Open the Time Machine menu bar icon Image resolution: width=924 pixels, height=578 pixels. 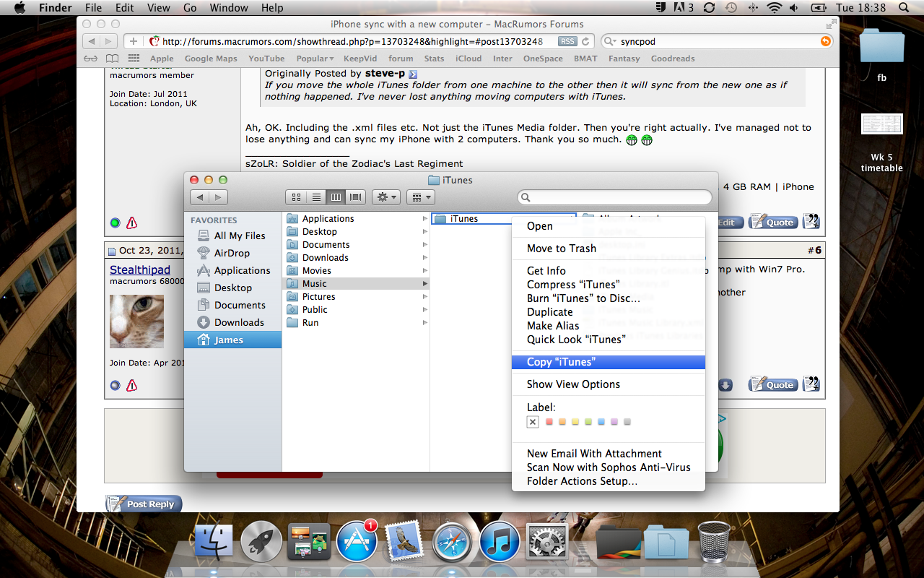tap(731, 8)
